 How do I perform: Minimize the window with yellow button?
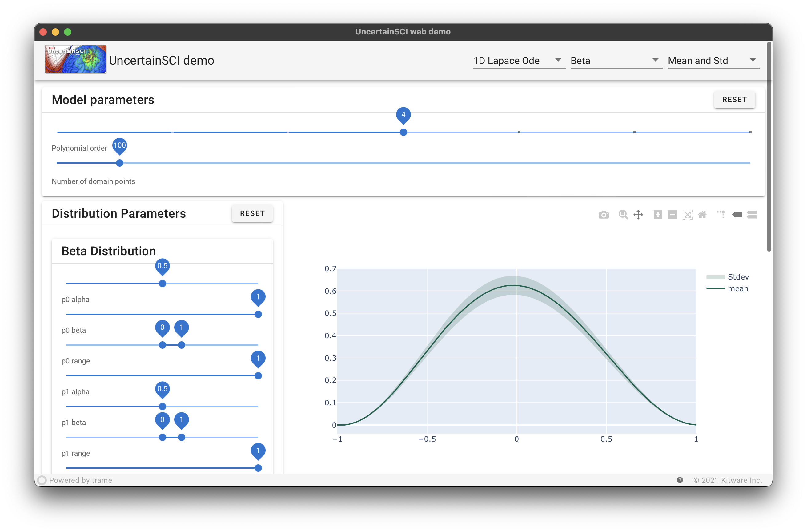coord(55,32)
